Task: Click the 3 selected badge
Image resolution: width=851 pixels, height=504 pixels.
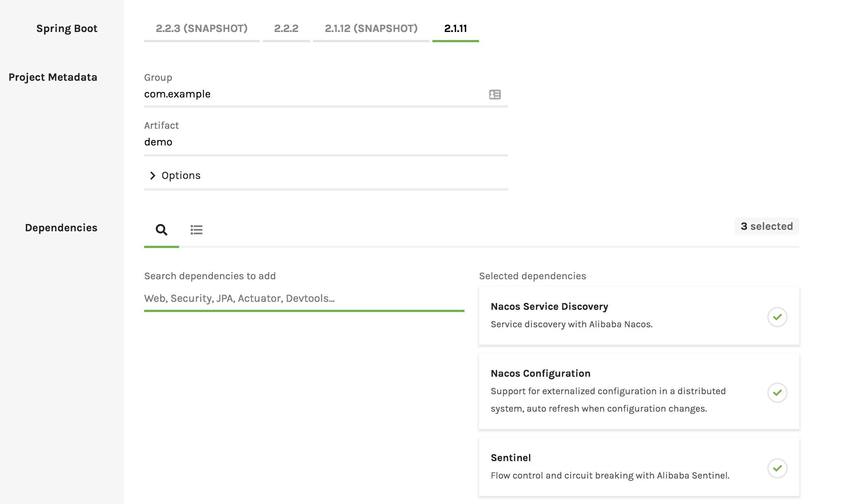Action: [767, 226]
